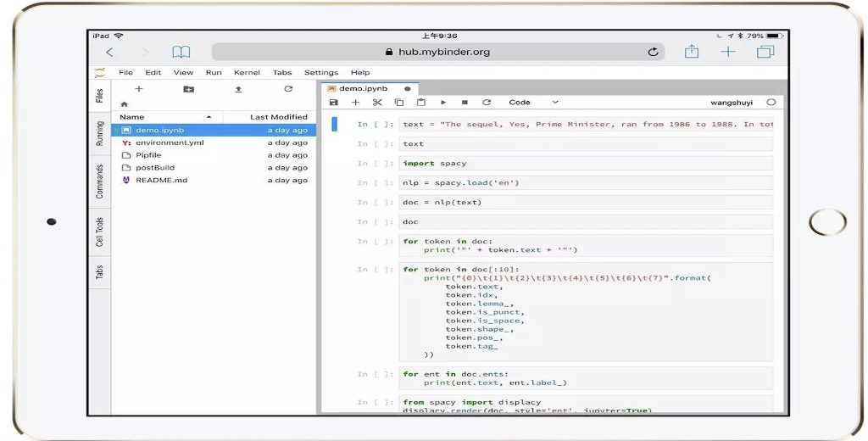The image size is (868, 441).
Task: Click the wangshuyi kernel name
Action: click(732, 103)
